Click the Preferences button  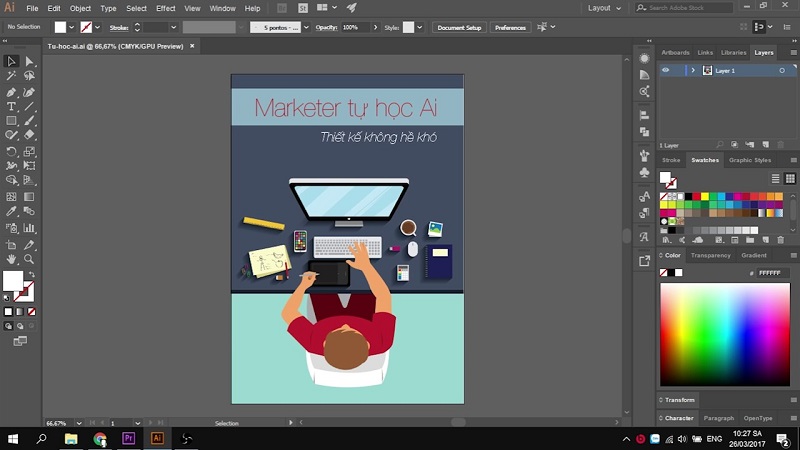point(510,28)
